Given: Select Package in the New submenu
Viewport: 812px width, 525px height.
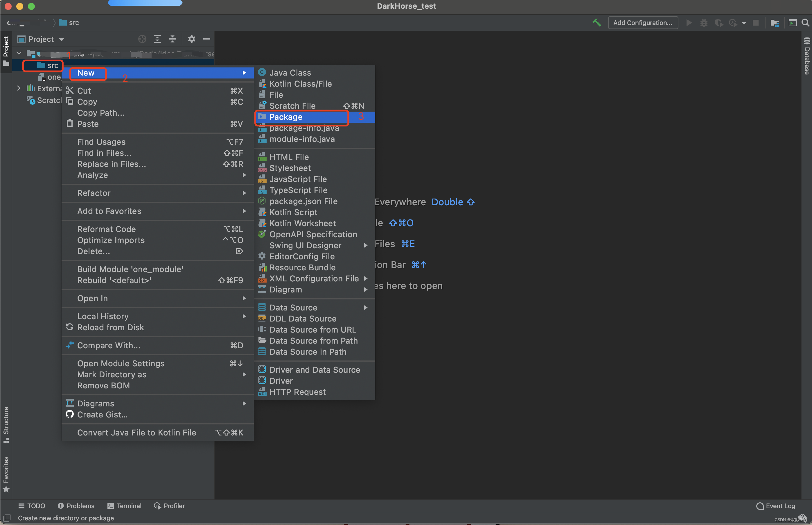Looking at the screenshot, I should click(286, 117).
